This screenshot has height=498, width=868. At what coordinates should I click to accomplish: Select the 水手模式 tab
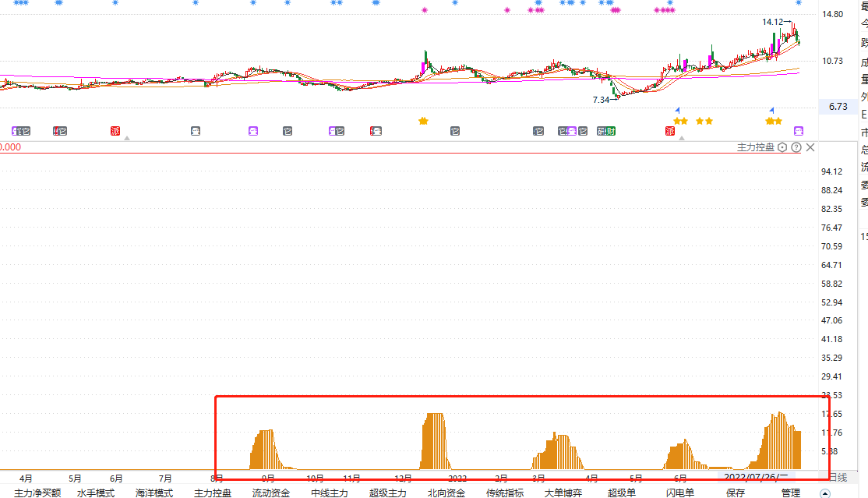pyautogui.click(x=96, y=493)
